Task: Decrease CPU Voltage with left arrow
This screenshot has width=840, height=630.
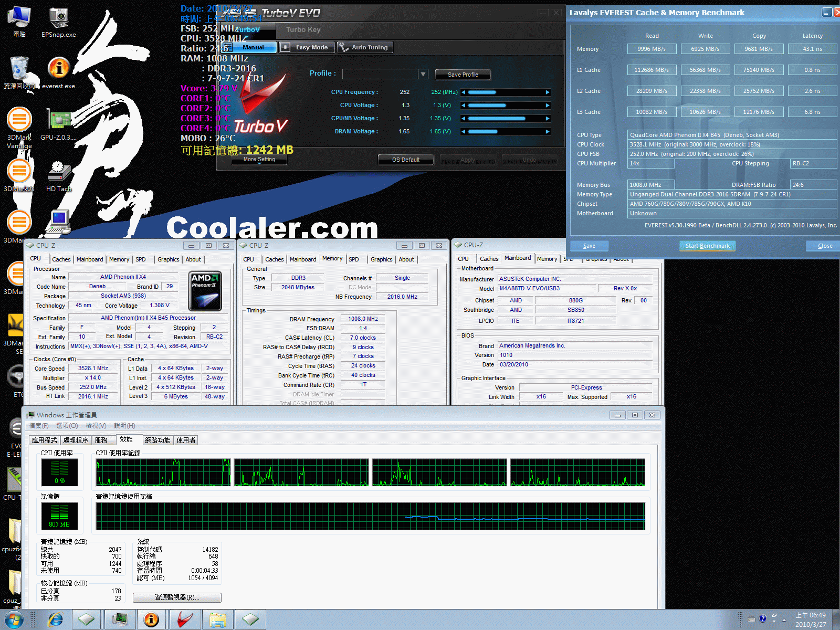Action: tap(463, 105)
